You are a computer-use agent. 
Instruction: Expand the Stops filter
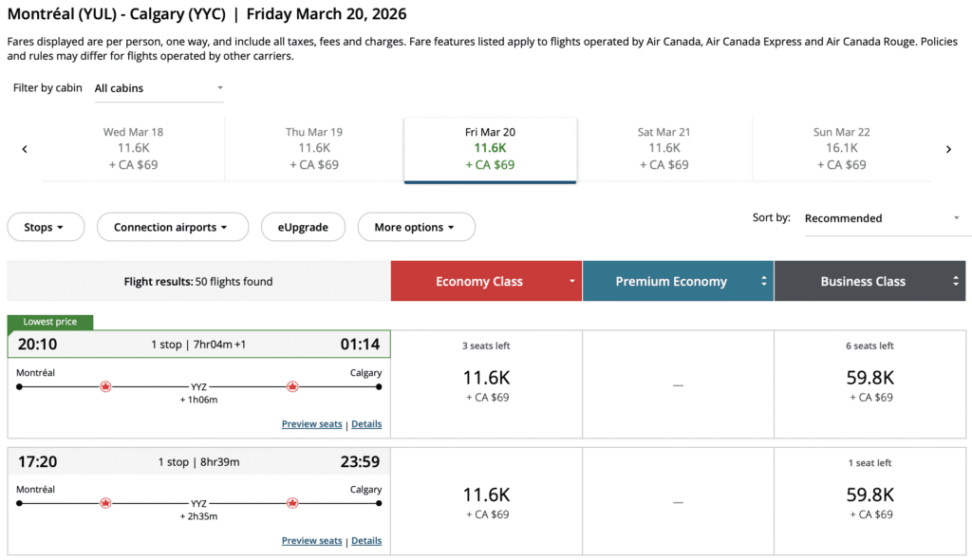click(x=45, y=228)
